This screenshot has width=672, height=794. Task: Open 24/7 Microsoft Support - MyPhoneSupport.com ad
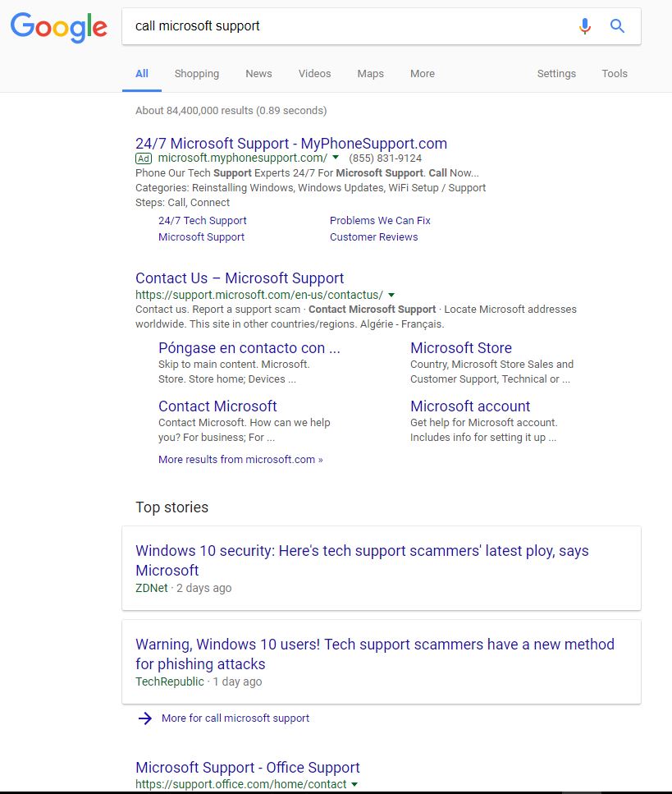(x=291, y=144)
